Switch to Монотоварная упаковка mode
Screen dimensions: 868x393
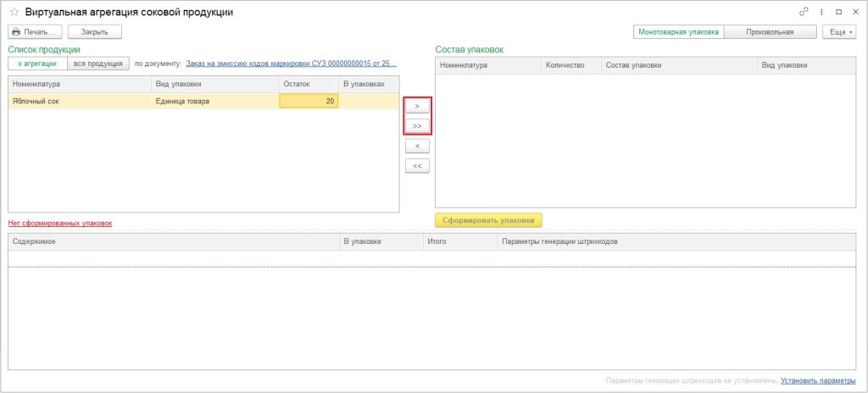(678, 31)
